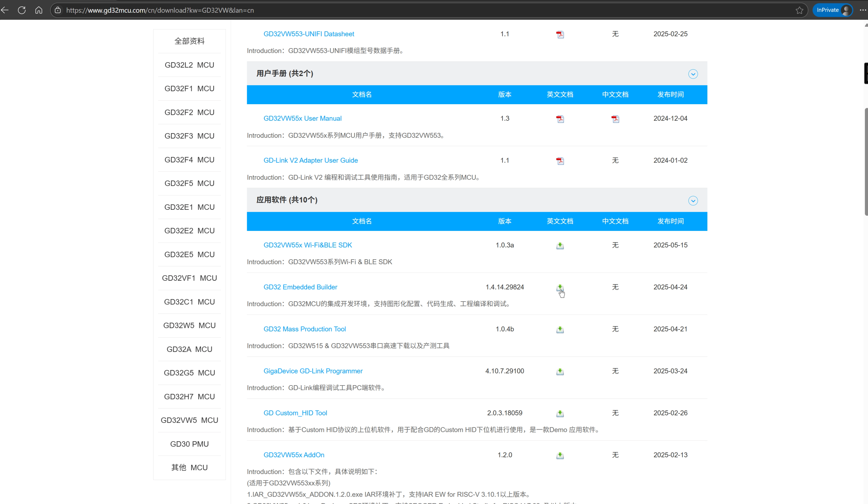The image size is (868, 504).
Task: Open GD Custom_HID Tool link
Action: (295, 413)
